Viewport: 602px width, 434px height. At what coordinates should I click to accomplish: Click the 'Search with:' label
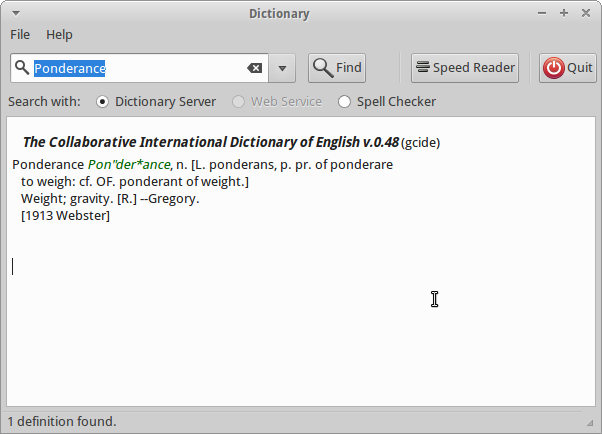[45, 102]
